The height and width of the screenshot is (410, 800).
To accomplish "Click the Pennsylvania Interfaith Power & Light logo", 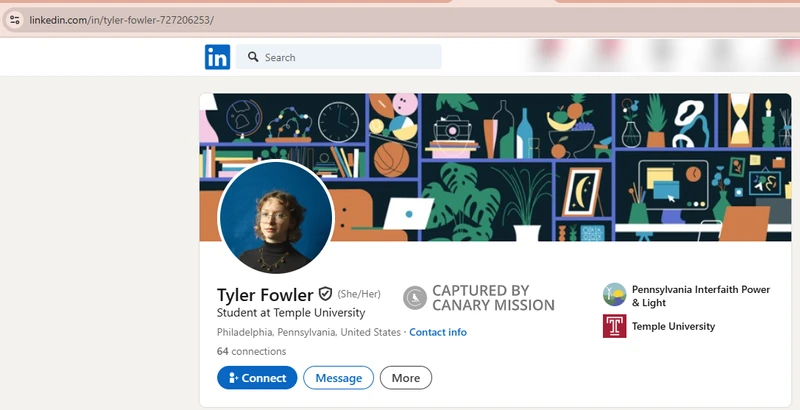I will pyautogui.click(x=614, y=295).
